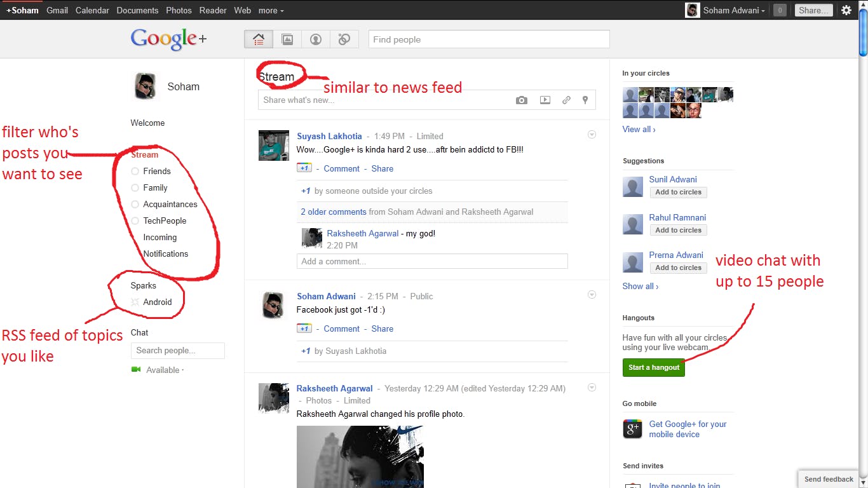Click the Find people search box
The width and height of the screenshot is (868, 488).
click(x=489, y=39)
